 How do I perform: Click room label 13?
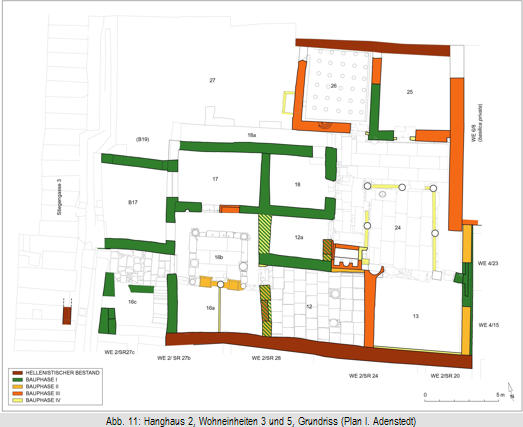point(416,316)
